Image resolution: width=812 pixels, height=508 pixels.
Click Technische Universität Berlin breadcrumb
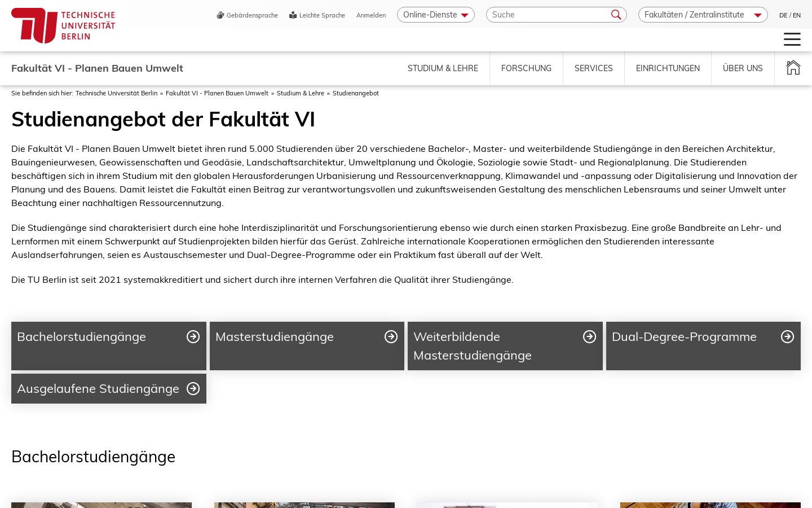pyautogui.click(x=116, y=93)
